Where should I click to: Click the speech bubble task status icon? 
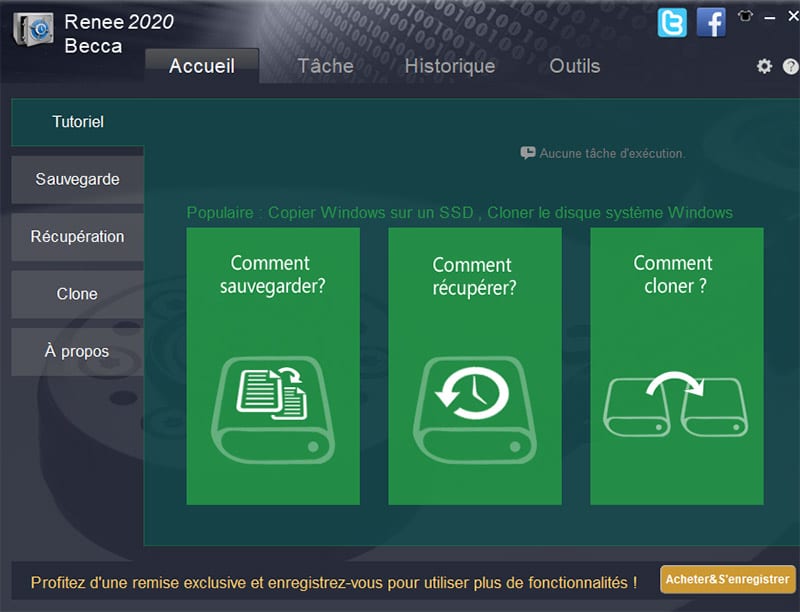click(528, 154)
